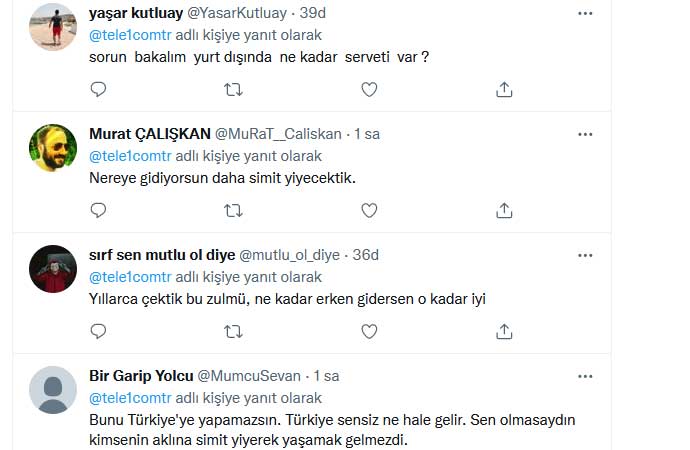The height and width of the screenshot is (450, 690).
Task: Retweet Murat ÇALIŞKAN's tweet
Action: pyautogui.click(x=233, y=210)
